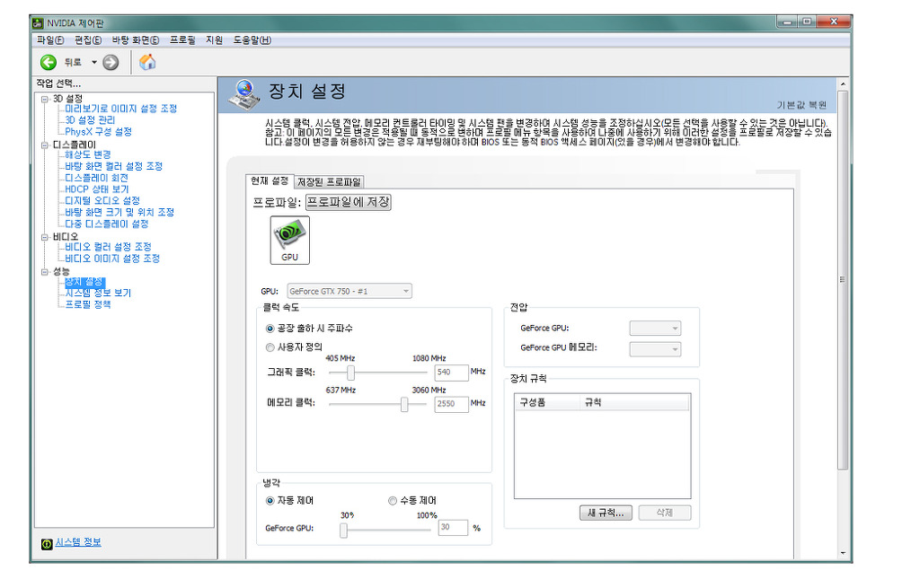Collapse the 성능 tree node

pos(45,271)
